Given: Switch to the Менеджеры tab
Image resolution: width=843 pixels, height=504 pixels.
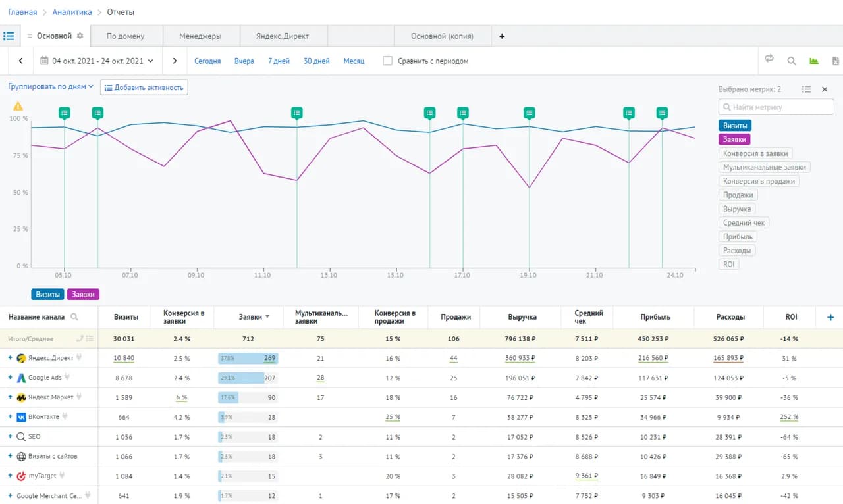Looking at the screenshot, I should [x=200, y=36].
